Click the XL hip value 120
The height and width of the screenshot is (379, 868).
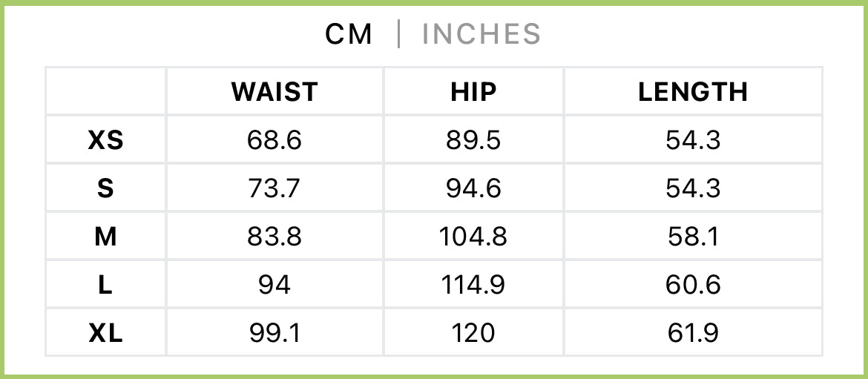pos(473,334)
